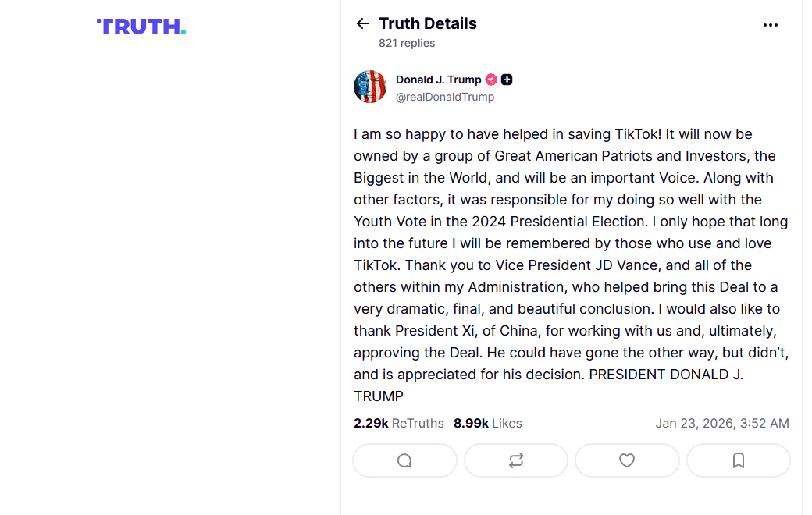Viewport: 812px width, 515px height.
Task: Switch to the Truth Details view header
Action: [428, 23]
